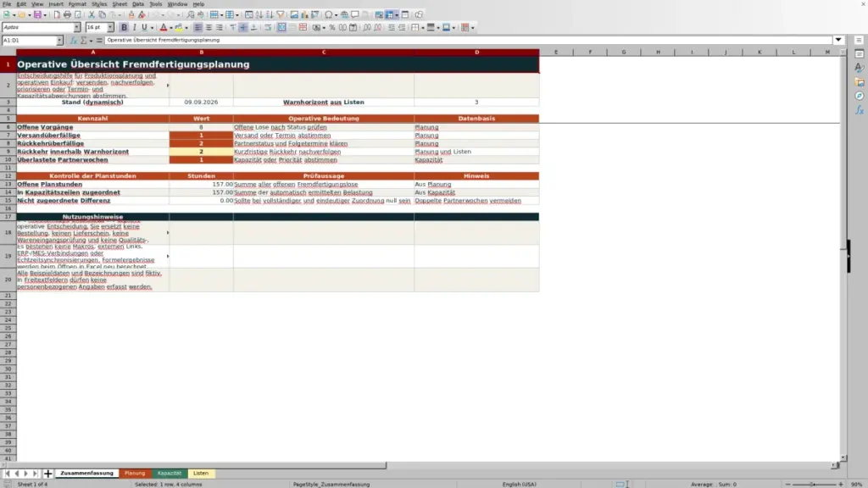
Task: Toggle Bold formatting
Action: pos(124,28)
